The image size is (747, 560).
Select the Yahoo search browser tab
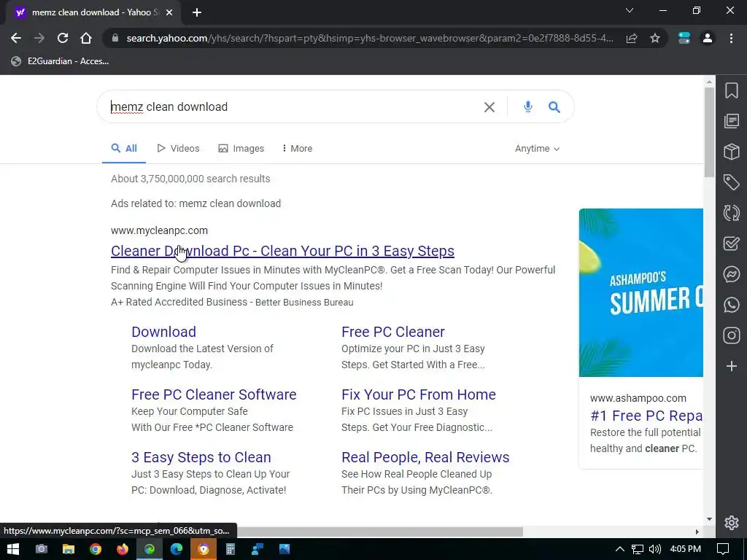93,12
